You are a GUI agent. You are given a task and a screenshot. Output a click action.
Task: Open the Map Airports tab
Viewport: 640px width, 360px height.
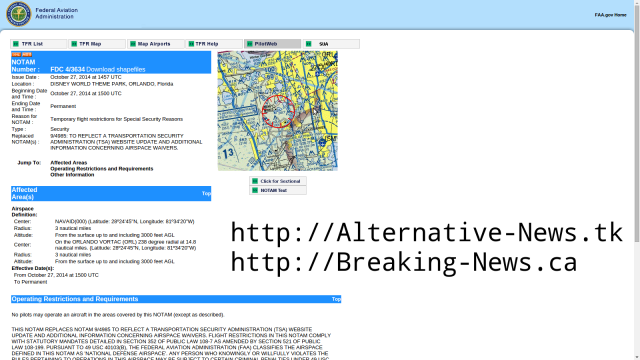(156, 44)
